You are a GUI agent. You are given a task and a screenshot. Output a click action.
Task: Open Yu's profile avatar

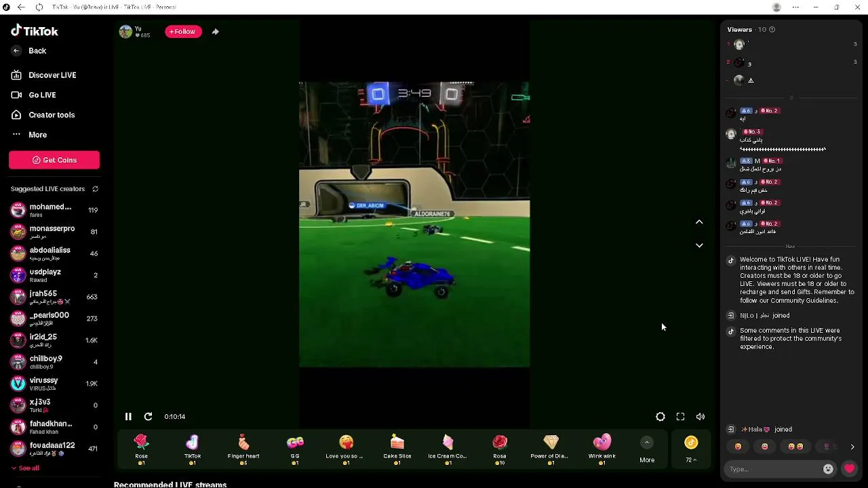(x=125, y=32)
